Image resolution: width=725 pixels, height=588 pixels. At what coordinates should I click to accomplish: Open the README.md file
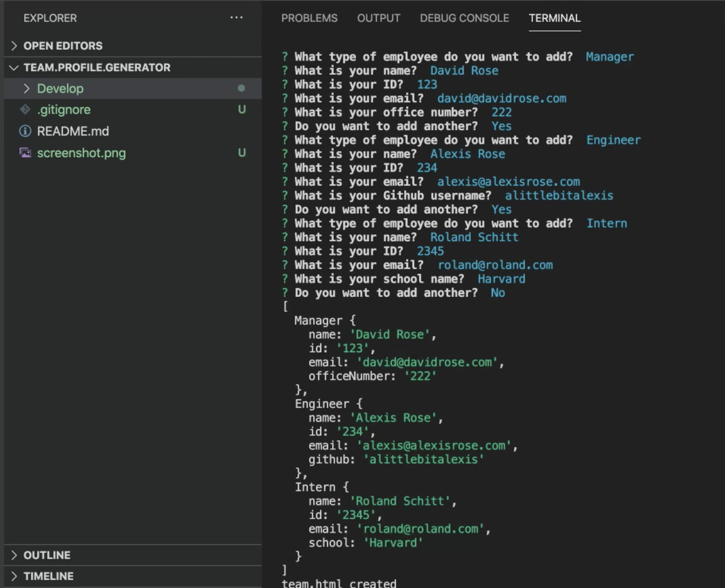coord(133,131)
